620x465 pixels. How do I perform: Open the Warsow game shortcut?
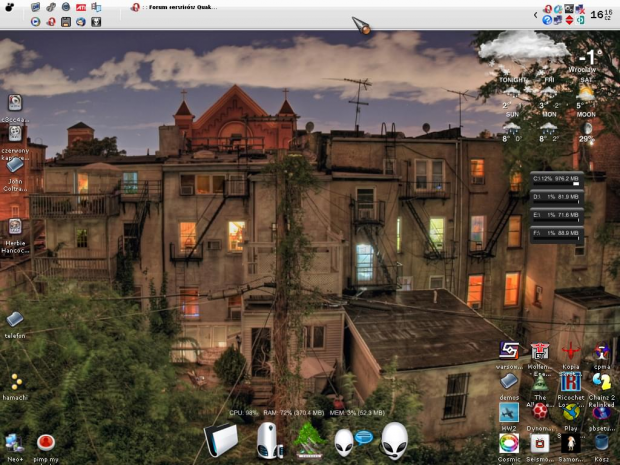(508, 351)
